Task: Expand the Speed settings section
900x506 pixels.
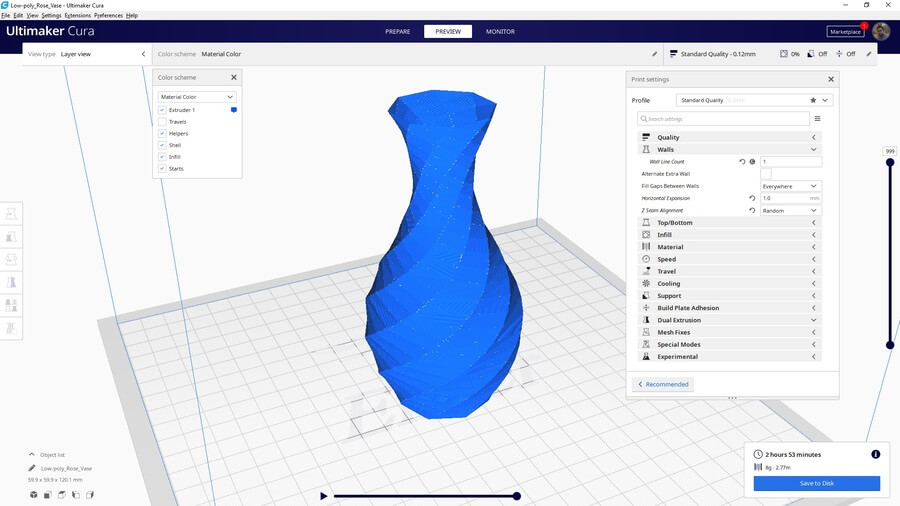Action: tap(729, 259)
